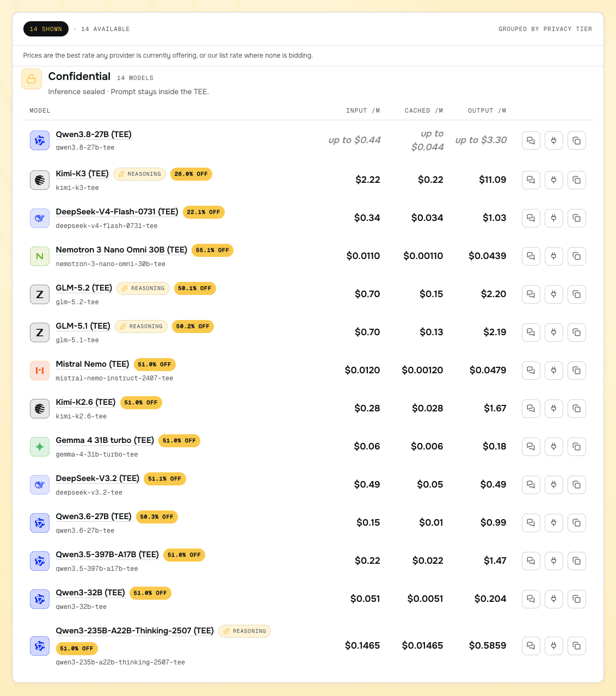Click plug icon in Qwen3.8-27B row
The width and height of the screenshot is (616, 696).
554,140
